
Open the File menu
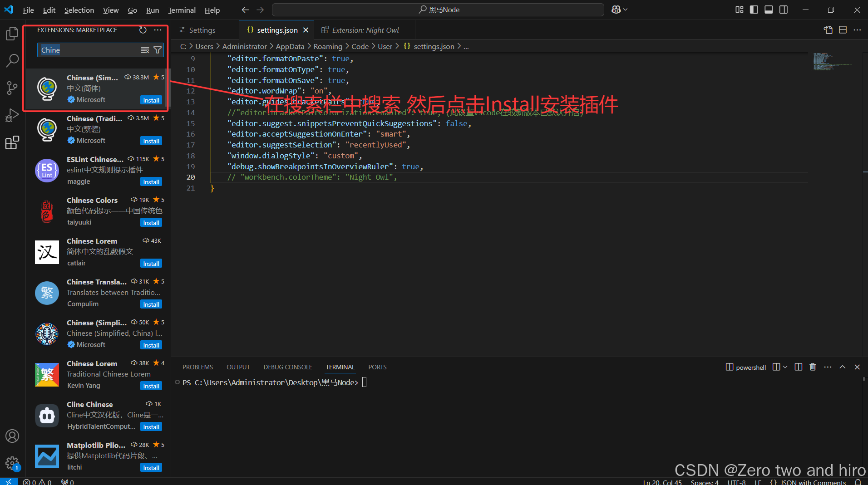click(x=28, y=10)
